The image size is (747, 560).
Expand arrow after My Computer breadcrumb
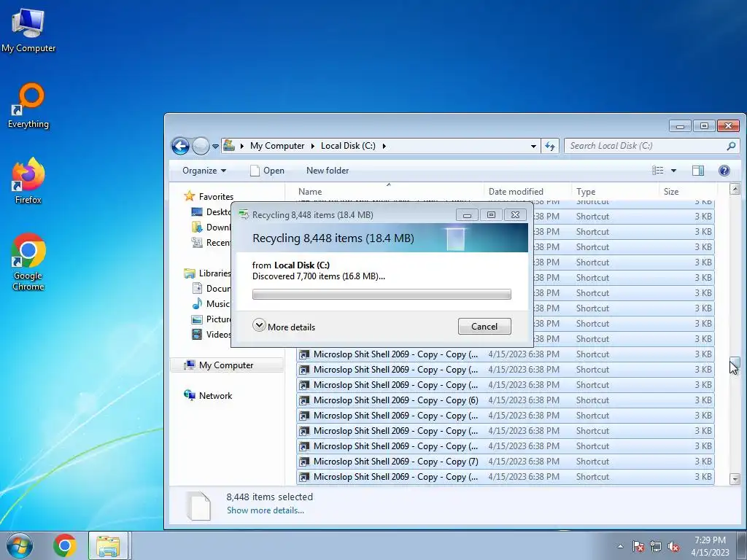312,146
